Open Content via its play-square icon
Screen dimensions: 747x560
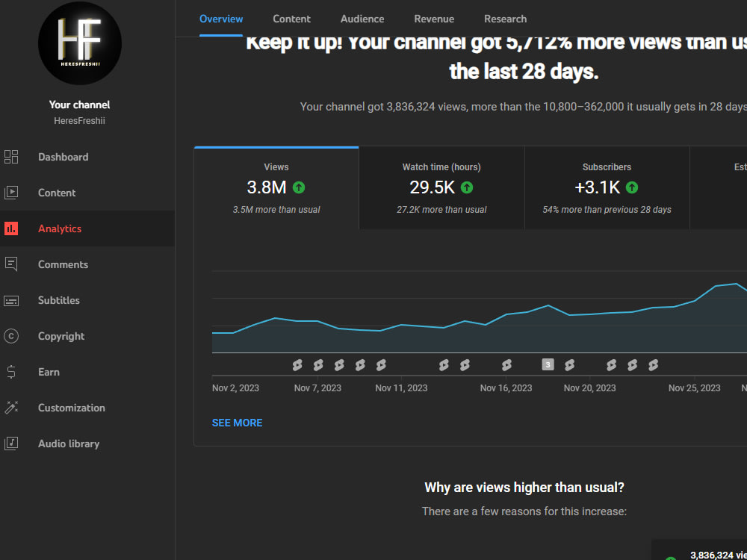tap(11, 193)
